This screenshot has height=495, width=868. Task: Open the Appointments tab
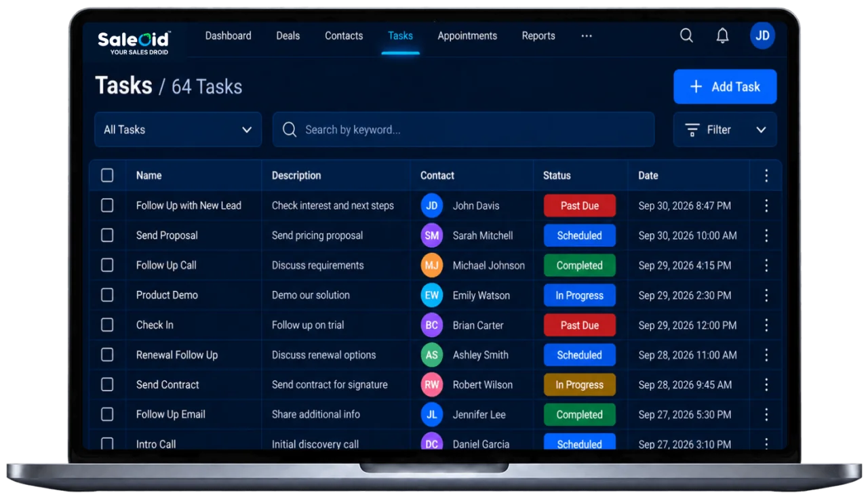pyautogui.click(x=467, y=36)
